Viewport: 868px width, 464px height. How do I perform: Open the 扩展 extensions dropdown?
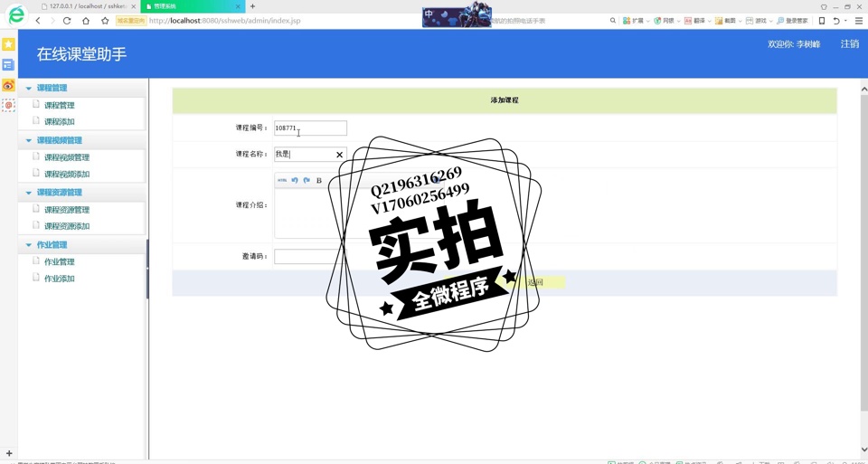[x=637, y=20]
